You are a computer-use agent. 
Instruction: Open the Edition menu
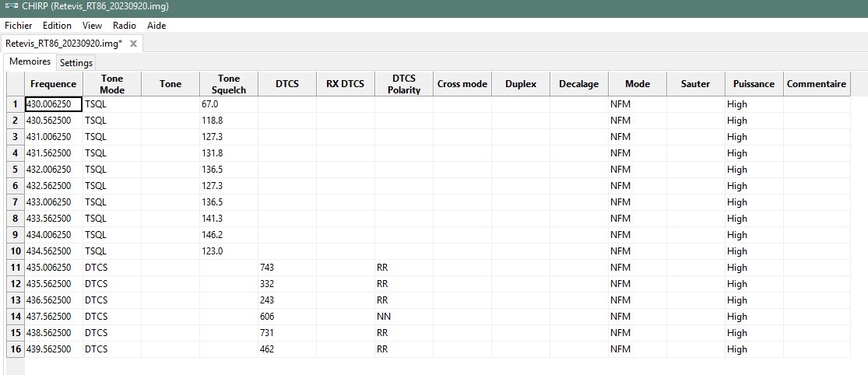tap(57, 26)
